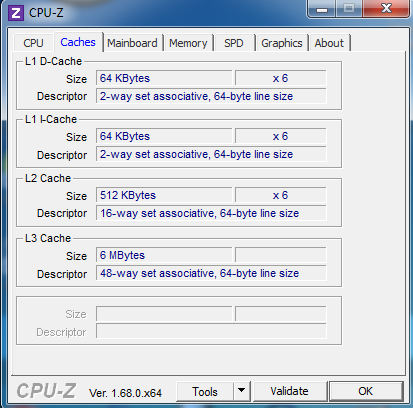Viewport: 413px width, 408px height.
Task: Click the Tools button
Action: pos(205,391)
